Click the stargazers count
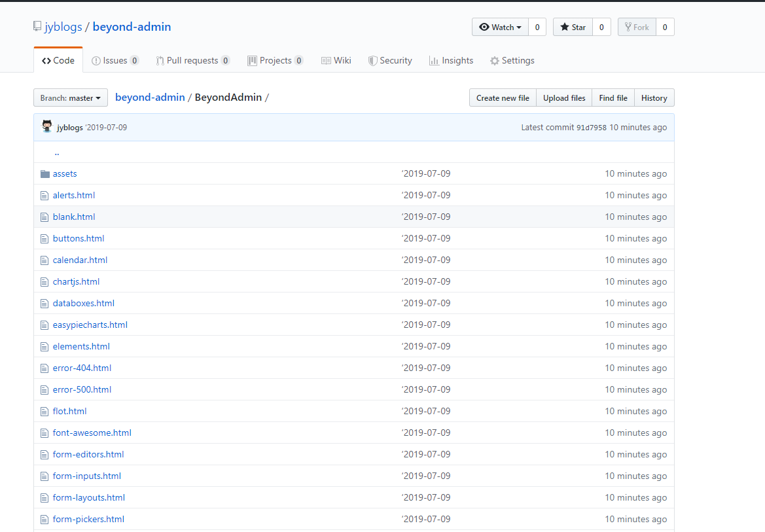Screen dimensions: 765x532 pos(601,27)
